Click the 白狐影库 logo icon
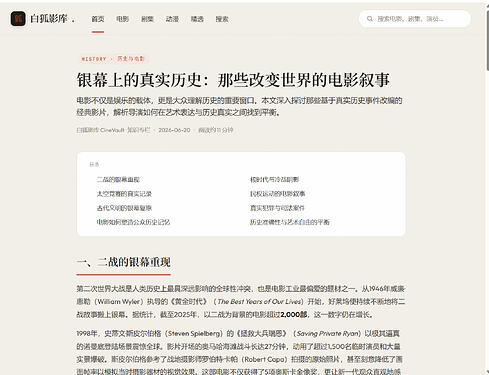Image resolution: width=489 pixels, height=375 pixels. point(18,19)
